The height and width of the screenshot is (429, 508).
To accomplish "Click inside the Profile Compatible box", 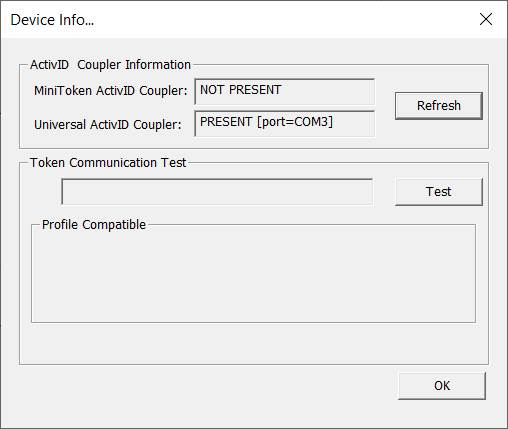I will (x=253, y=275).
